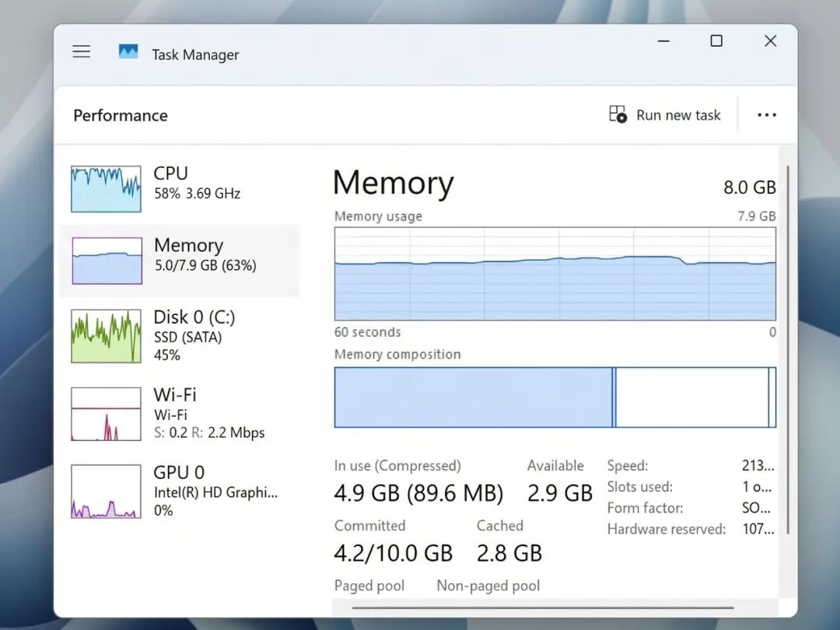Image resolution: width=840 pixels, height=630 pixels.
Task: Open the hamburger navigation menu
Action: (82, 51)
